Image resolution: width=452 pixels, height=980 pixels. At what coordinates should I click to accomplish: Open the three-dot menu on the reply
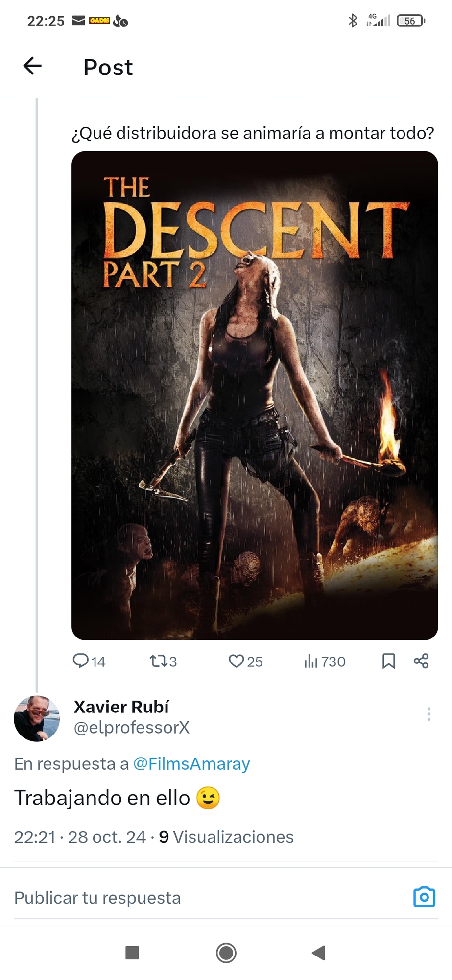(x=428, y=714)
